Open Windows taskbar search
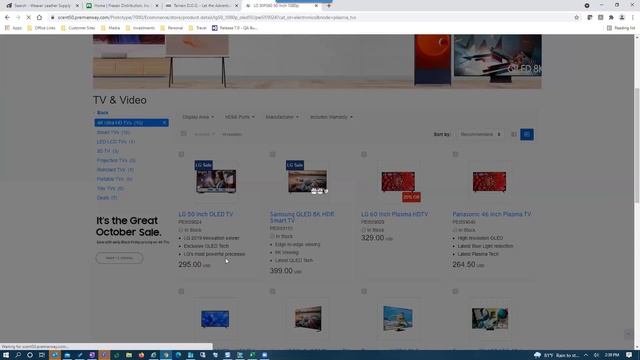Image resolution: width=640 pixels, height=360 pixels. point(18,355)
